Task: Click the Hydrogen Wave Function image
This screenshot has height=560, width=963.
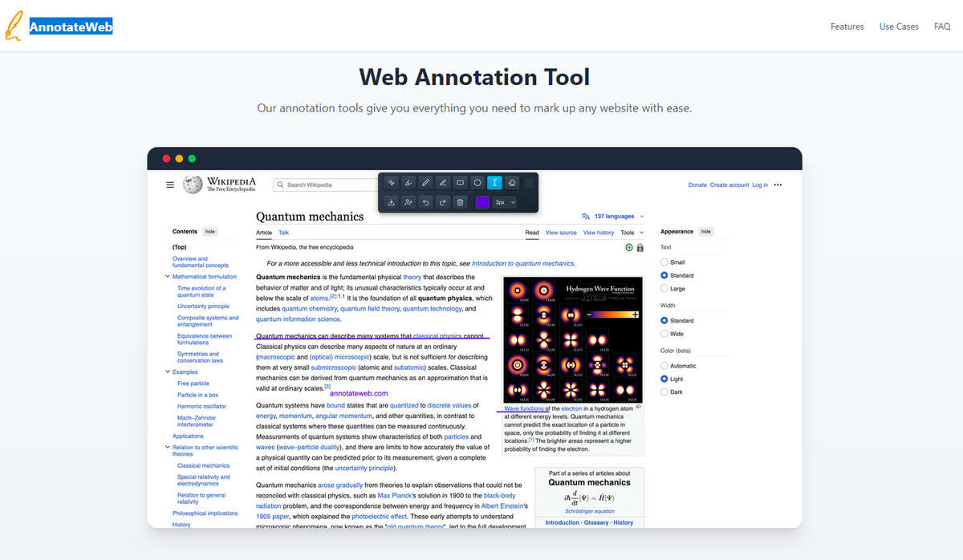Action: click(x=573, y=339)
